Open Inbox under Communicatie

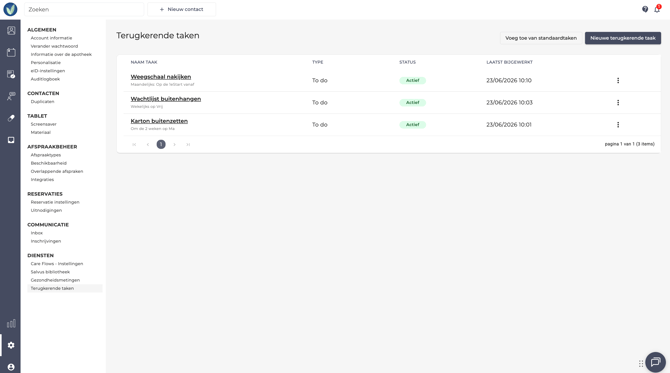coord(37,233)
